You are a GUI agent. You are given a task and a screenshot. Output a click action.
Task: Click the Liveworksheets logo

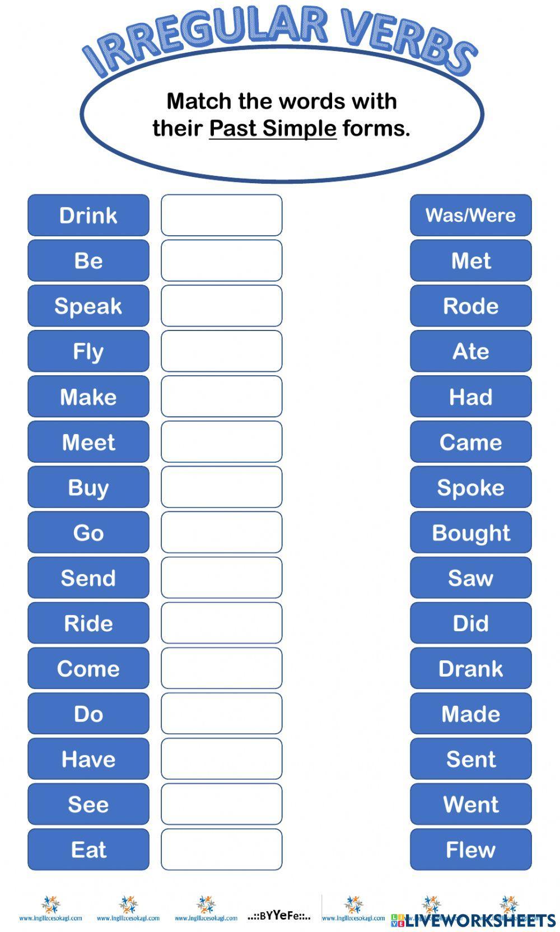tap(473, 919)
